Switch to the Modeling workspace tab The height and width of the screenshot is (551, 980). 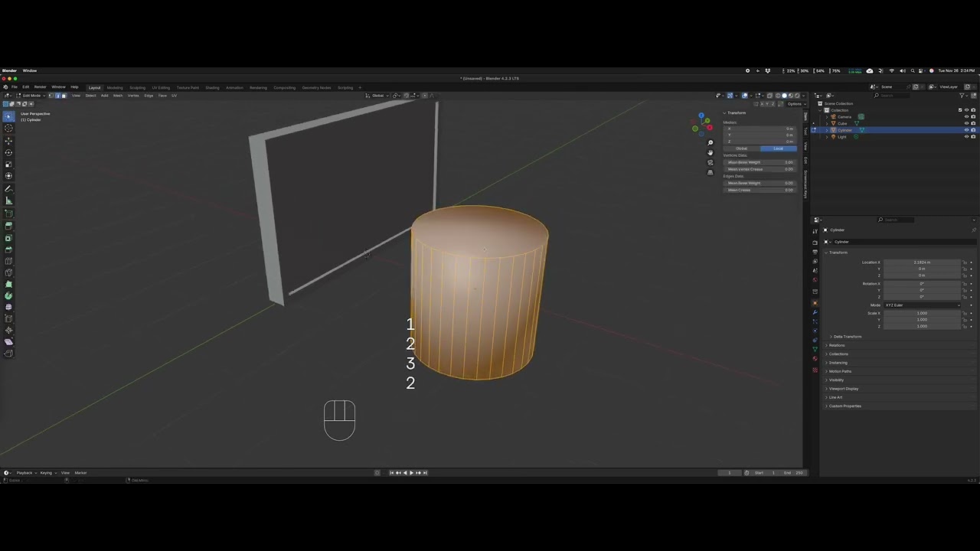(x=115, y=87)
